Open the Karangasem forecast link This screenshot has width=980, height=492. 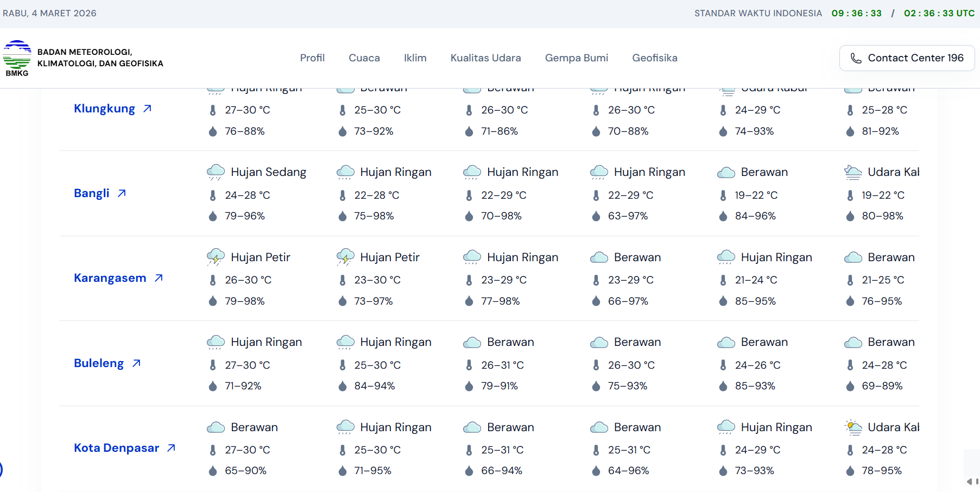(110, 278)
